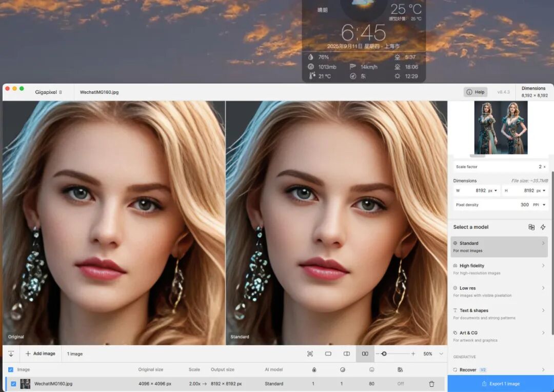This screenshot has width=554, height=392.
Task: Click the Add image button
Action: pyautogui.click(x=41, y=354)
